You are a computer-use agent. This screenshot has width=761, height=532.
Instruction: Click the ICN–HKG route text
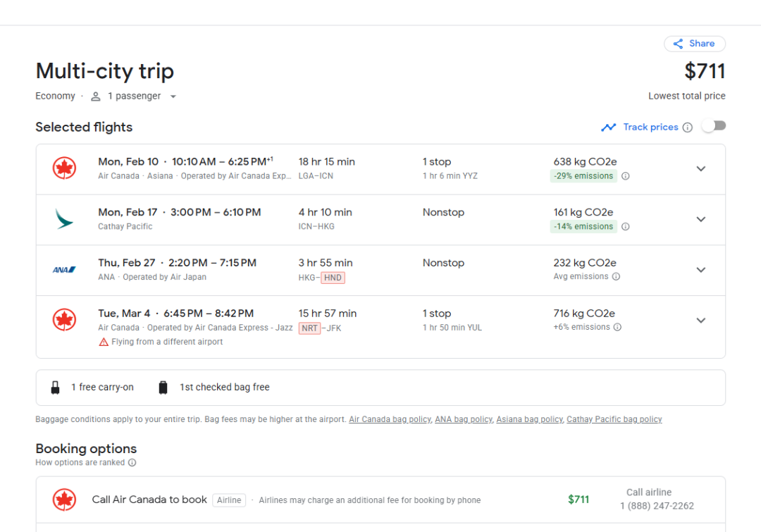(x=316, y=226)
